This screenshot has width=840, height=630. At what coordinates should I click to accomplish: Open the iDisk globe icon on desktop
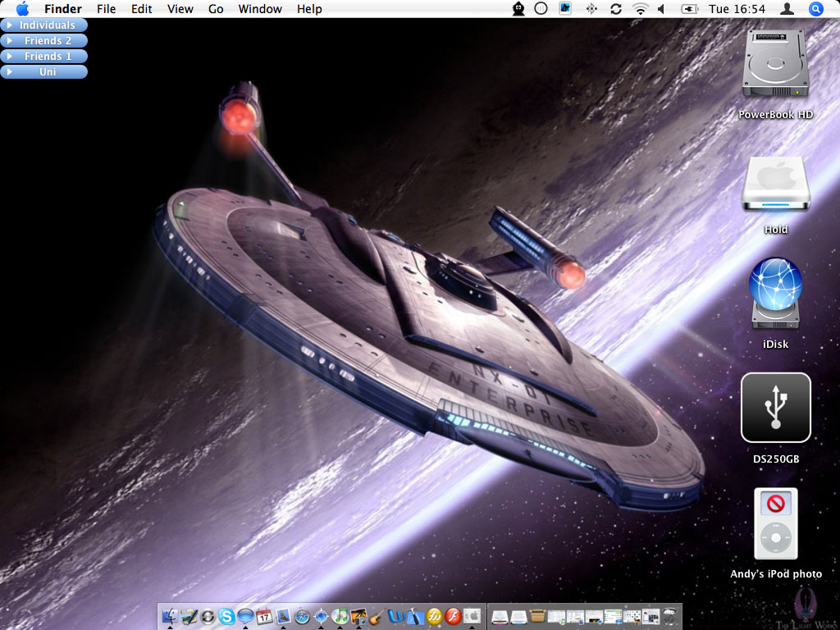(x=775, y=293)
